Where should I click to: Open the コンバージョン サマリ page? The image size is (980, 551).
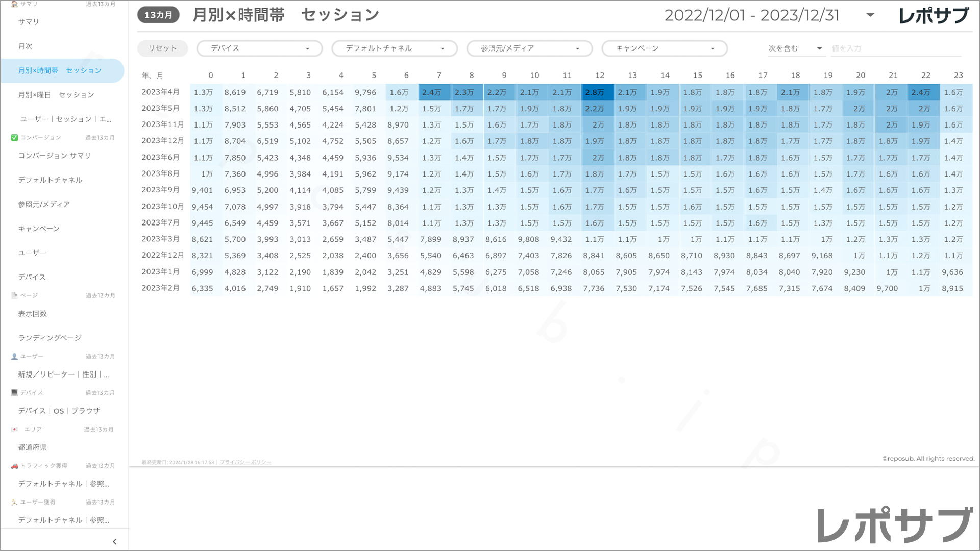(x=55, y=156)
